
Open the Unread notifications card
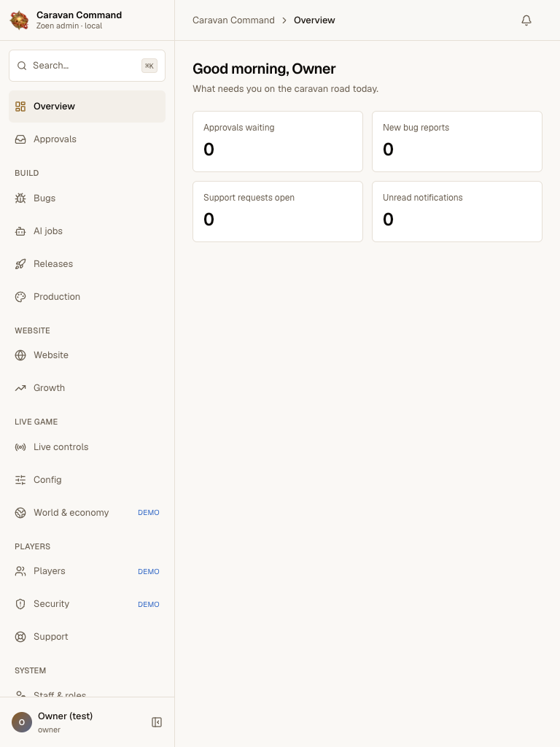pyautogui.click(x=457, y=212)
